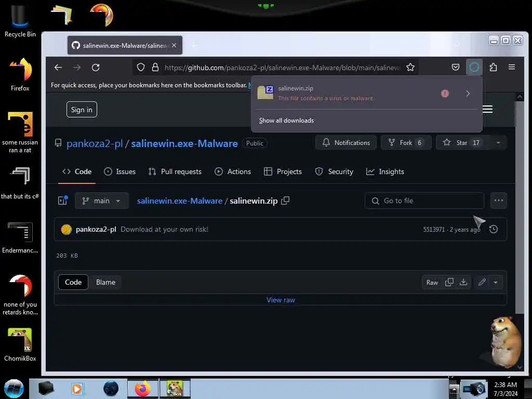Click the malware warning icon for salinewin.zip
This screenshot has width=532, height=399.
[445, 94]
